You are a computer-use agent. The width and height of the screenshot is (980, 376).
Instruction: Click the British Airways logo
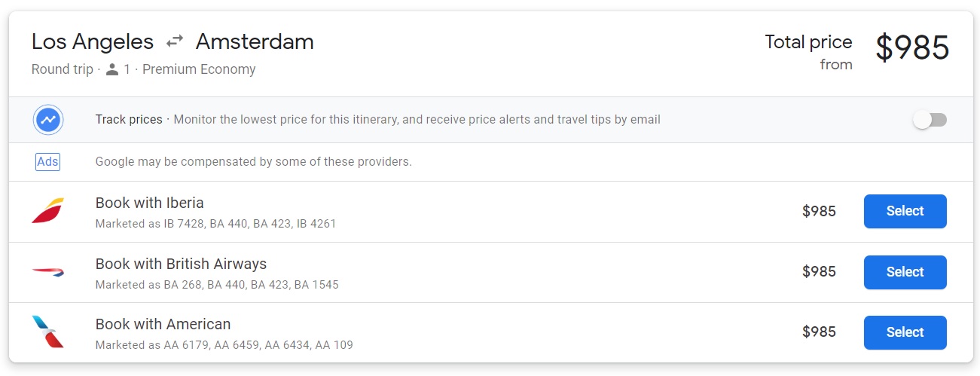(47, 272)
